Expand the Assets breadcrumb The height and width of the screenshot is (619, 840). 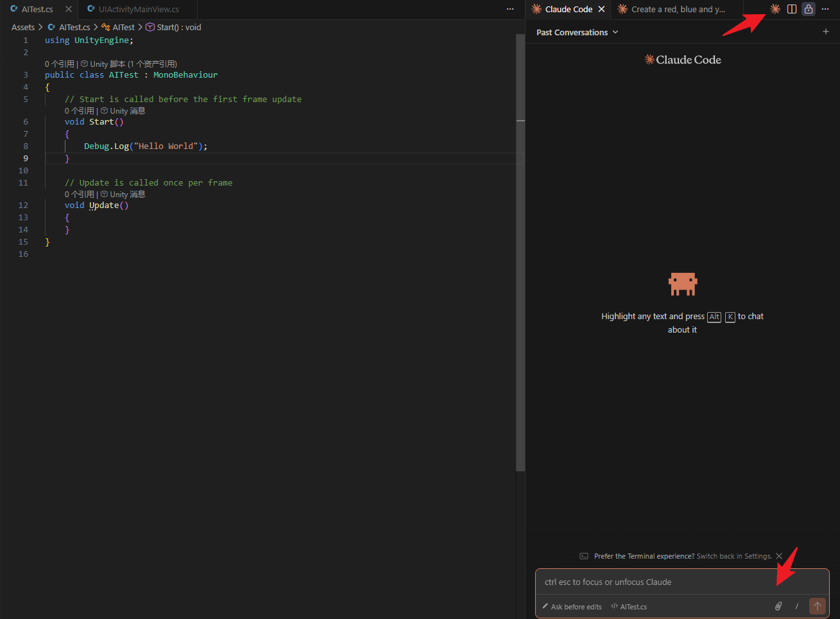pyautogui.click(x=23, y=27)
